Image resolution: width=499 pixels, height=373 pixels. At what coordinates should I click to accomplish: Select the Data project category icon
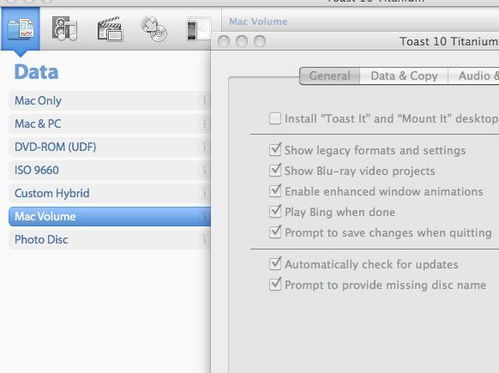[21, 29]
